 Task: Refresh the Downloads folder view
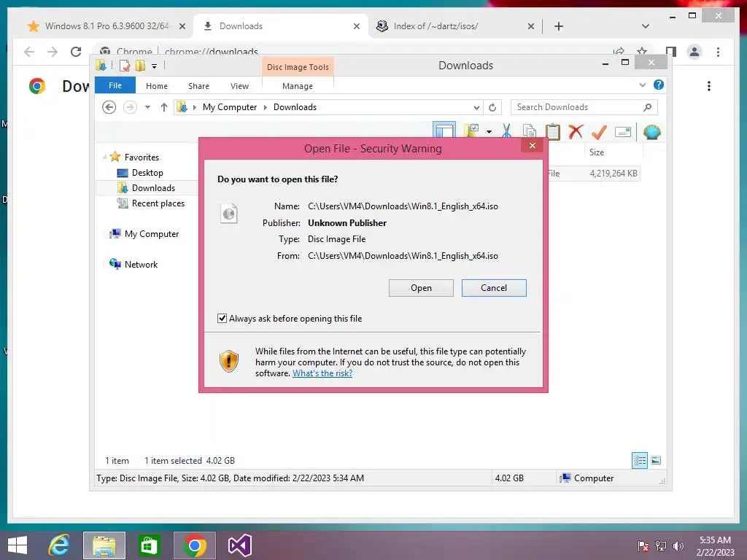pyautogui.click(x=492, y=107)
